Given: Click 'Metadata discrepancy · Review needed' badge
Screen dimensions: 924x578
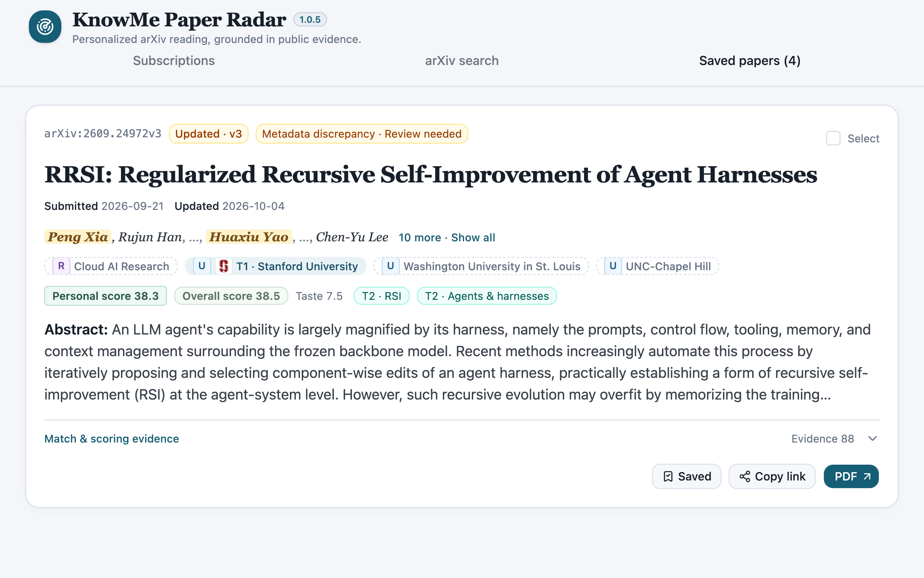Looking at the screenshot, I should coord(362,134).
